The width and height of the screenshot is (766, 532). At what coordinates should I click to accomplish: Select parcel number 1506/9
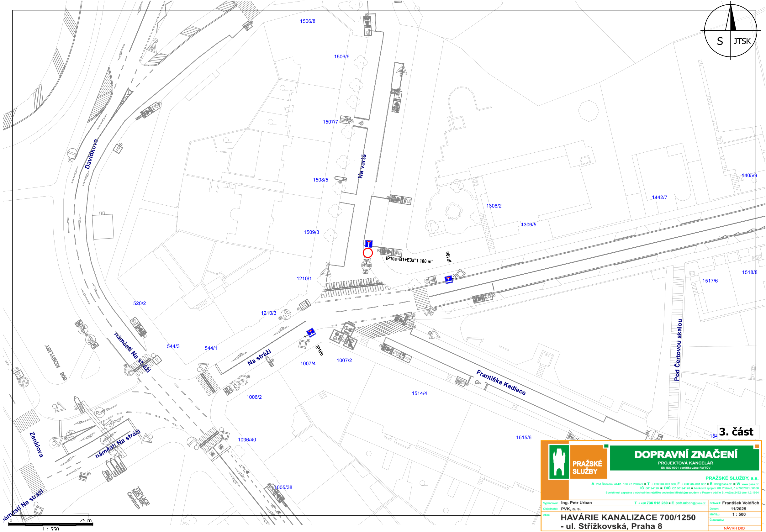click(x=342, y=57)
